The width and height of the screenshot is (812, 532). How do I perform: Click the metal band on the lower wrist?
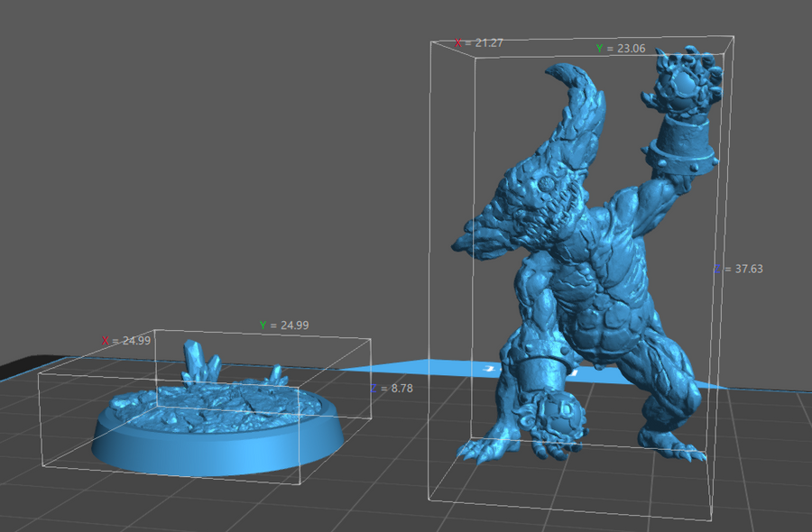(546, 370)
